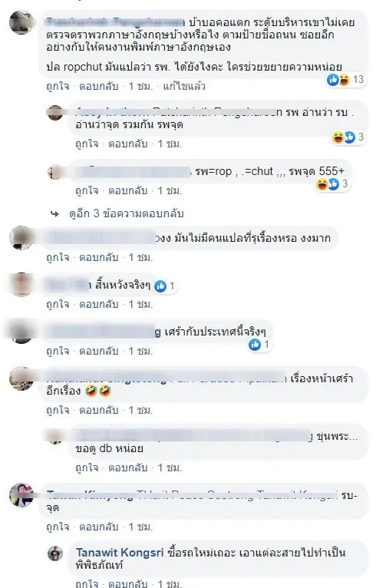Click the Tanawit Kongsri profile avatar
The height and width of the screenshot is (588, 376).
click(x=55, y=553)
